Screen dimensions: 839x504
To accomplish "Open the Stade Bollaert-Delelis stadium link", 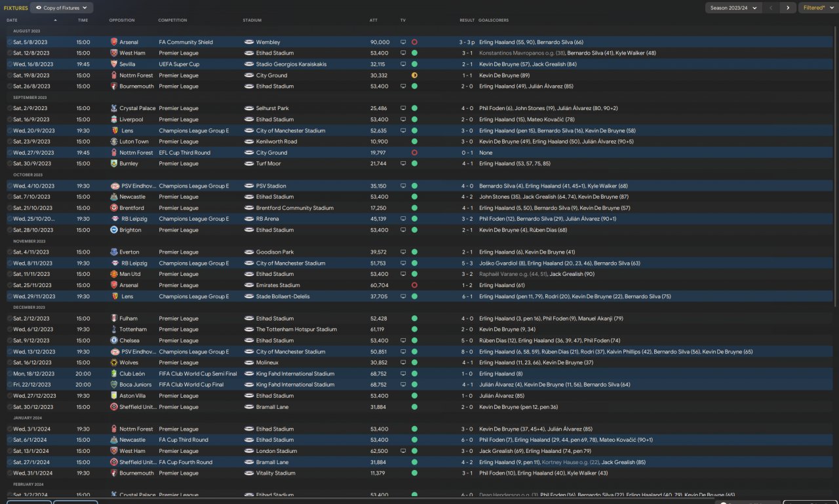I will point(283,296).
